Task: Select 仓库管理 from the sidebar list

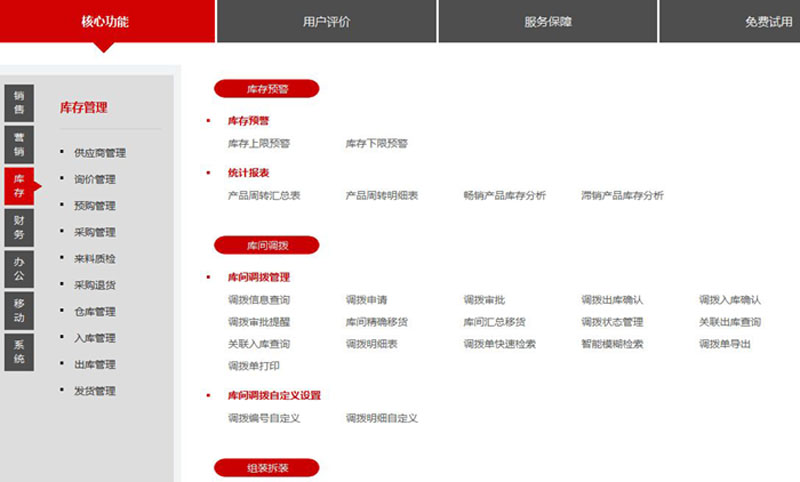Action: click(94, 311)
